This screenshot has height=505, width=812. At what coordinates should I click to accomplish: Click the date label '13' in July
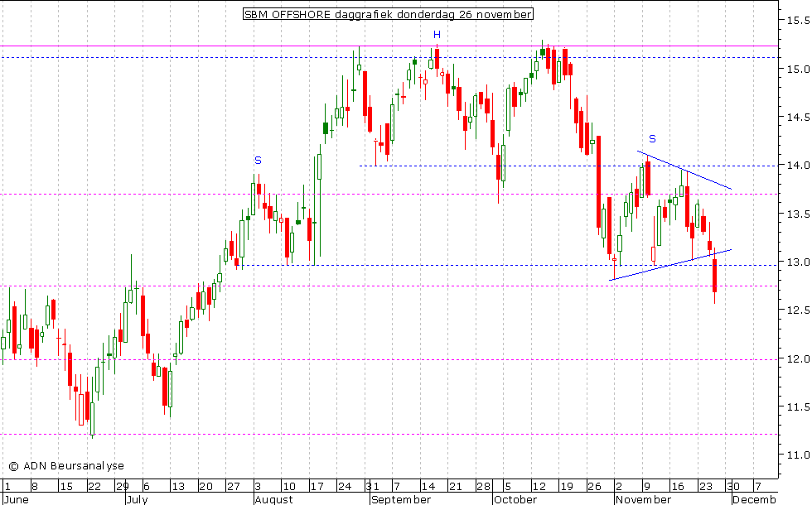[x=178, y=487]
